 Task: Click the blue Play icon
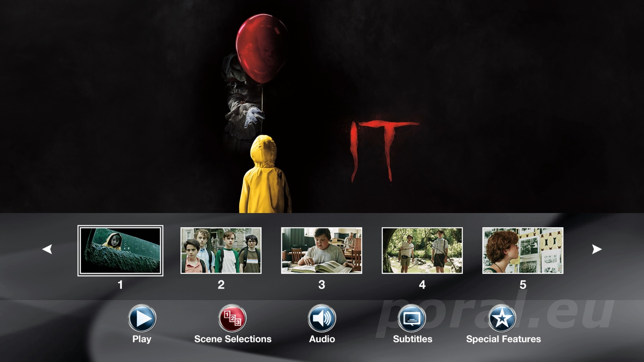(x=142, y=318)
